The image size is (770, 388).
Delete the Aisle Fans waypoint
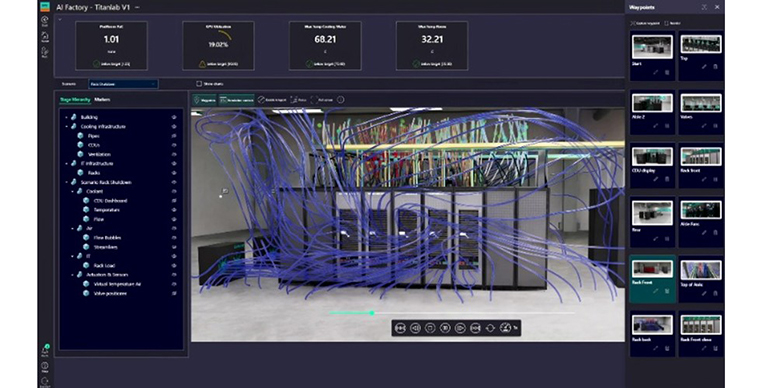pyautogui.click(x=715, y=233)
